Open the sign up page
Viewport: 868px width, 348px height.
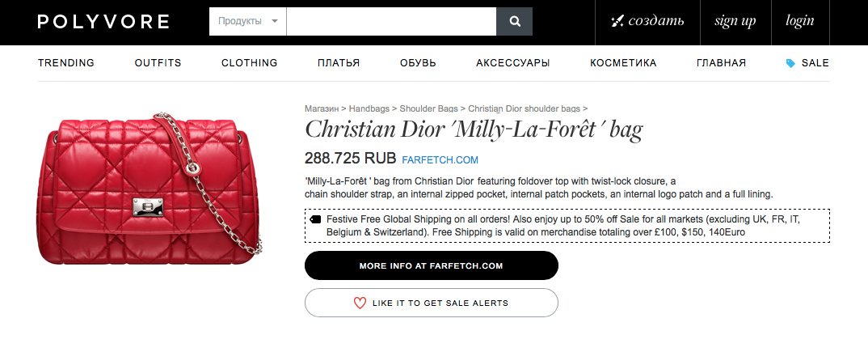pos(735,22)
